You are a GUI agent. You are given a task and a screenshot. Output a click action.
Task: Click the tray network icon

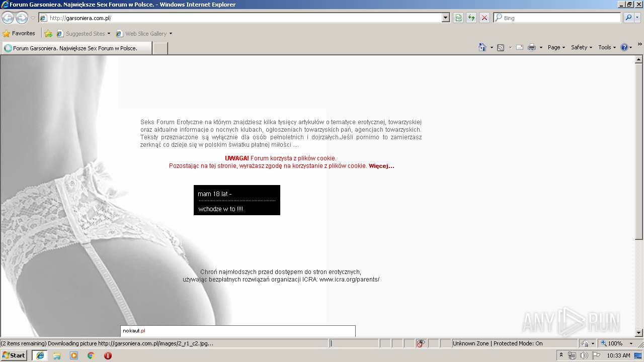tap(572, 355)
